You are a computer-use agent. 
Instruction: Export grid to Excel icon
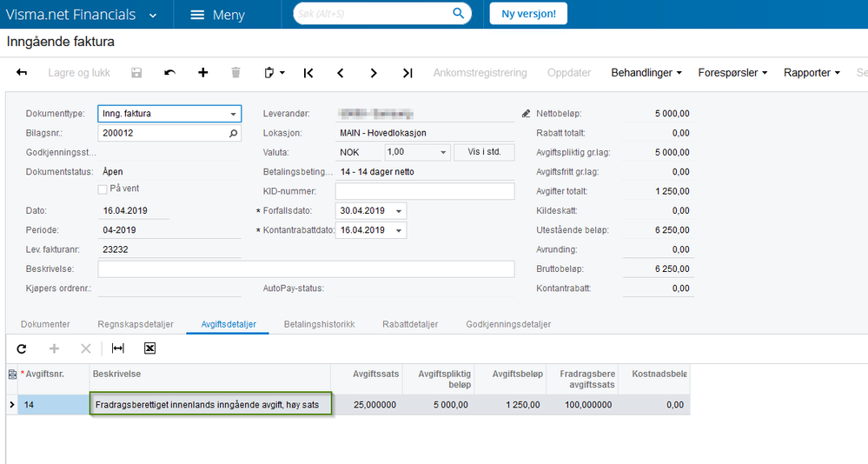click(149, 348)
